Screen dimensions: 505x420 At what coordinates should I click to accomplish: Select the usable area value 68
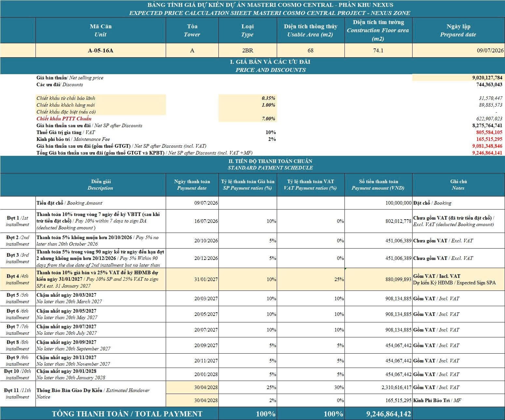[311, 50]
